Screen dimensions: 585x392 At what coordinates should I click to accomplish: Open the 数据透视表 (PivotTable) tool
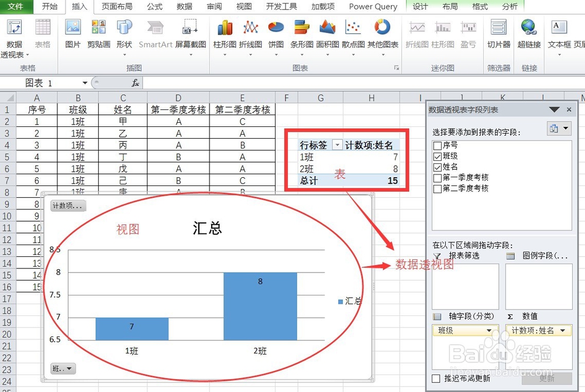15,35
